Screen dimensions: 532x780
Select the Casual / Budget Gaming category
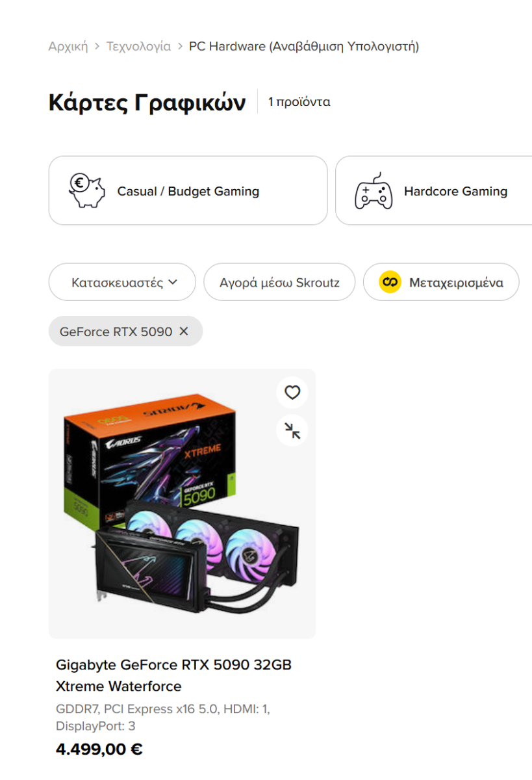[188, 190]
